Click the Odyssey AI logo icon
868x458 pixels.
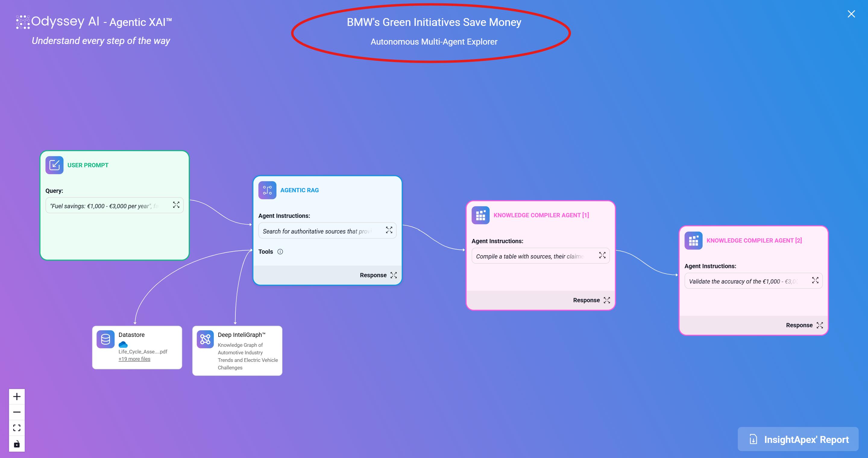[23, 22]
